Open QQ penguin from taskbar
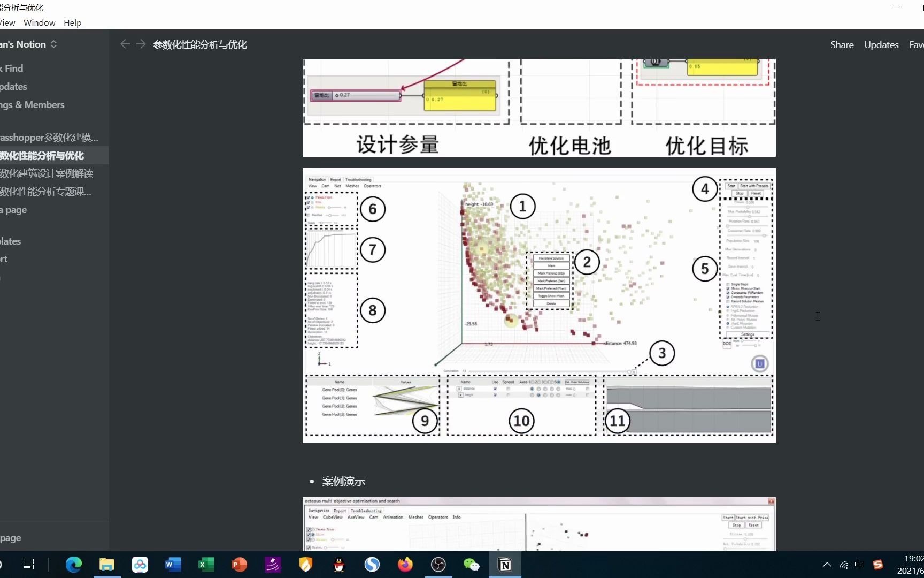The image size is (924, 578). (x=339, y=565)
